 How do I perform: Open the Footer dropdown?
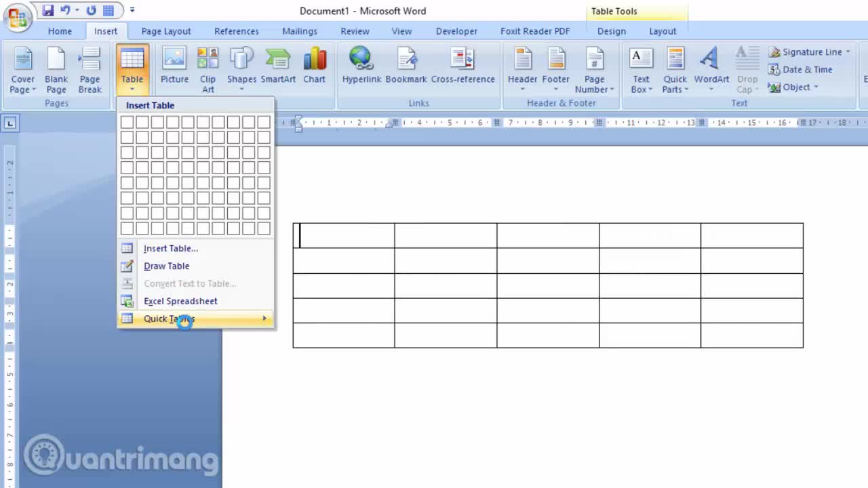pos(555,70)
